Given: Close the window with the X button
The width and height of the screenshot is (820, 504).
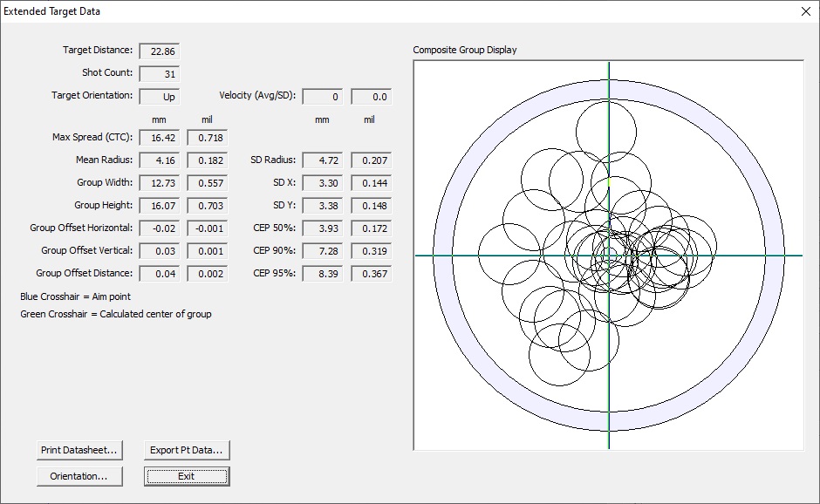Looking at the screenshot, I should (806, 11).
